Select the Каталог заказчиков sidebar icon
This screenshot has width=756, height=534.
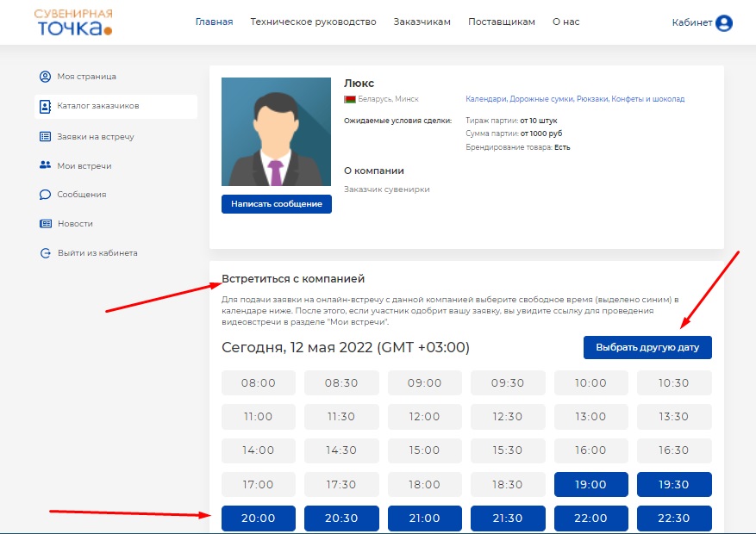45,106
